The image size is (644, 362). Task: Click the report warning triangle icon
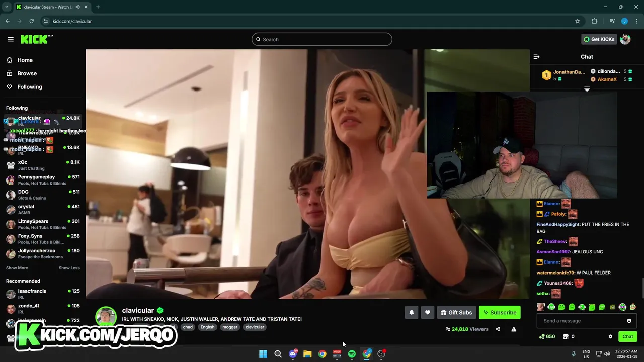(x=514, y=329)
